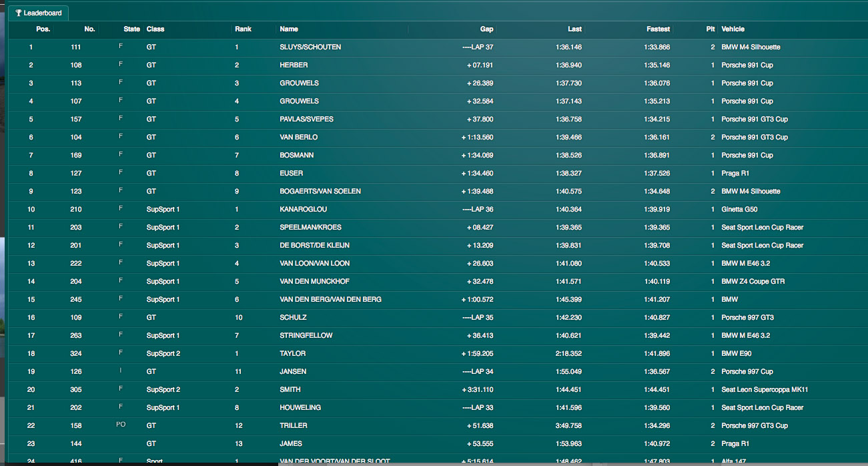868x466 pixels.
Task: Click the PAVLAS/SVEPES entry
Action: 306,120
